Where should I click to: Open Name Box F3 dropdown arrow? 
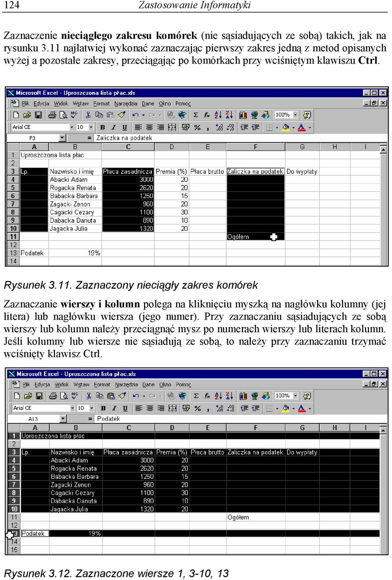62,138
